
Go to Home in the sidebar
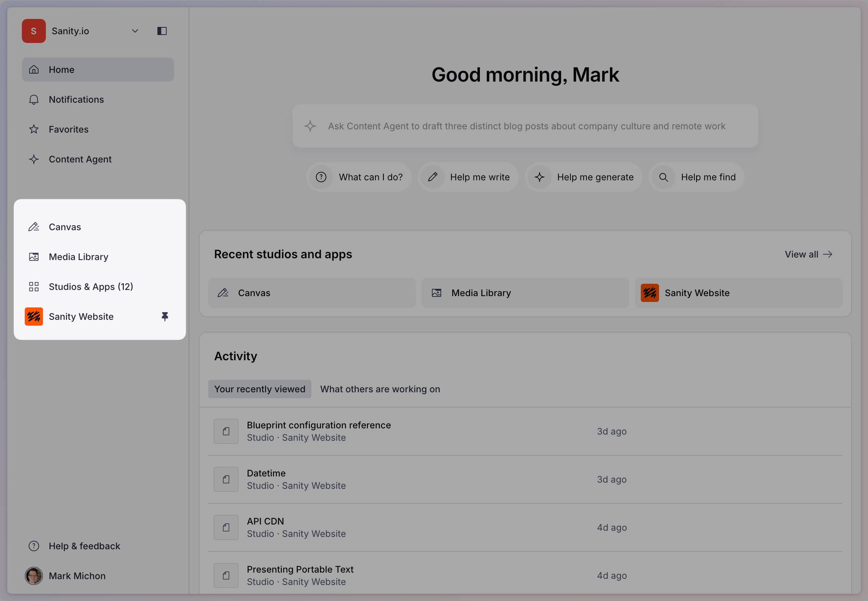click(x=98, y=70)
